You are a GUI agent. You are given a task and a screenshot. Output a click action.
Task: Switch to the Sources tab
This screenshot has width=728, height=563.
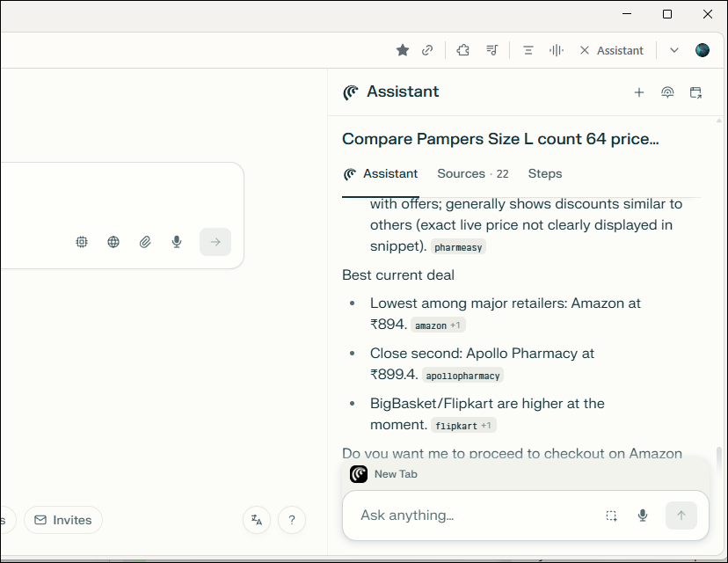(472, 173)
